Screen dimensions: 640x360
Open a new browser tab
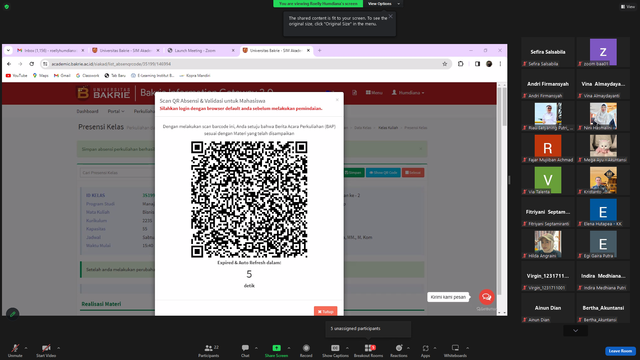pyautogui.click(x=320, y=50)
